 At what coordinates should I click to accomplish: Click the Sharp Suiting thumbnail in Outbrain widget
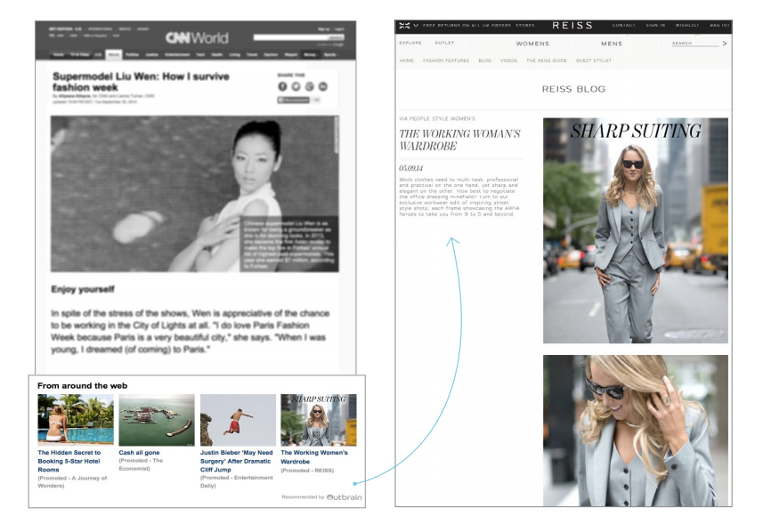(x=319, y=420)
